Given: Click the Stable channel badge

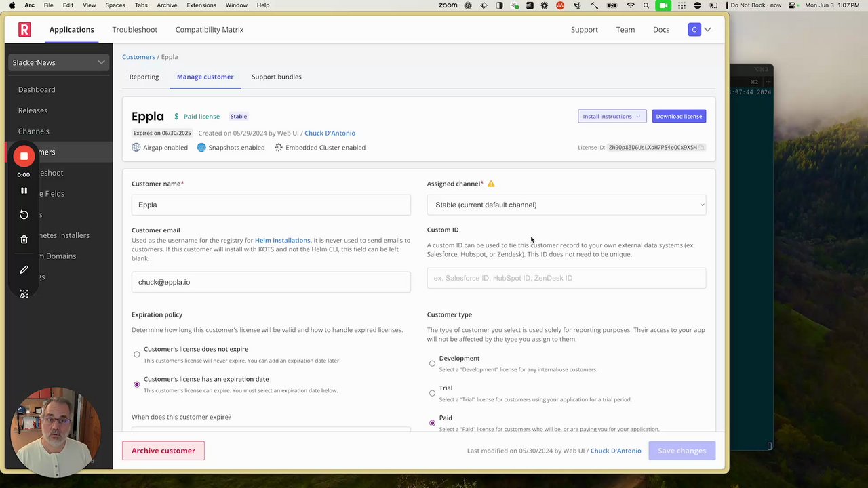Looking at the screenshot, I should pyautogui.click(x=239, y=117).
